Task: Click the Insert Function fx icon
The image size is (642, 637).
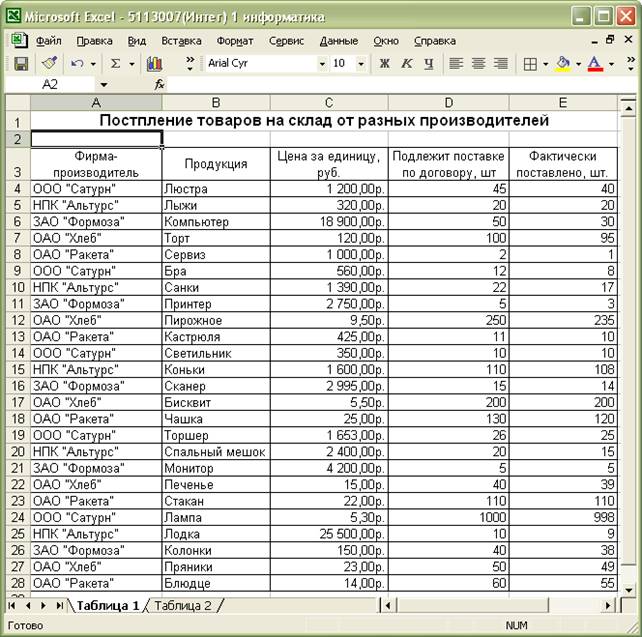Action: coord(159,85)
